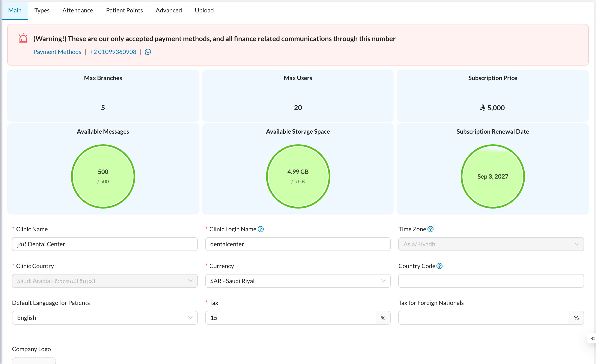This screenshot has width=596, height=364.
Task: Open the Time Zone dropdown
Action: click(491, 244)
